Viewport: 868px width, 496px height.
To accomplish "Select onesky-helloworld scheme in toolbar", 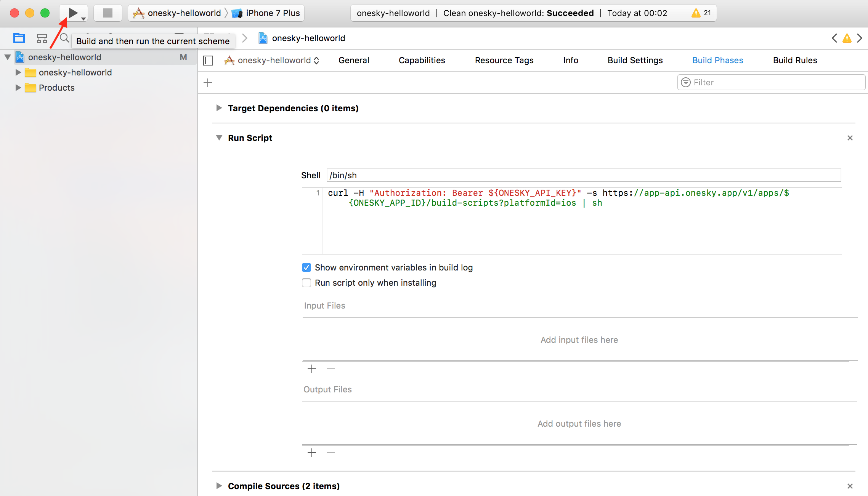I will [178, 13].
